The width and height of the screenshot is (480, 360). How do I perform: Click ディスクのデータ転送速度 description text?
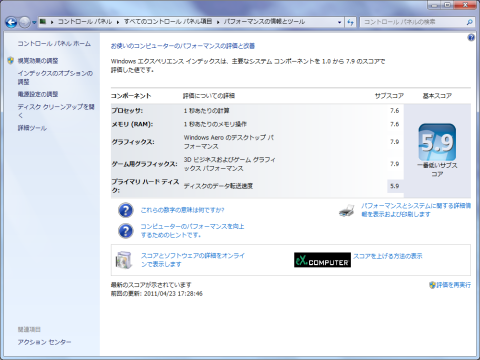(218, 186)
